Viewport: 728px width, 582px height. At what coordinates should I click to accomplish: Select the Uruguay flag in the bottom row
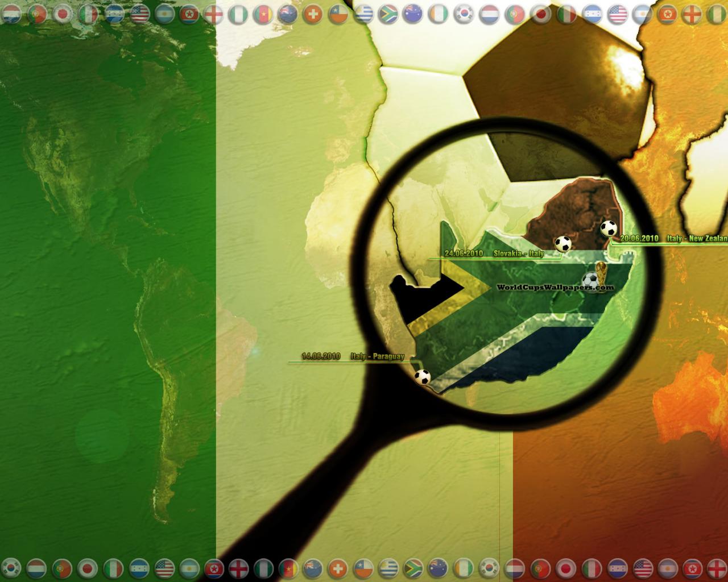(x=388, y=567)
